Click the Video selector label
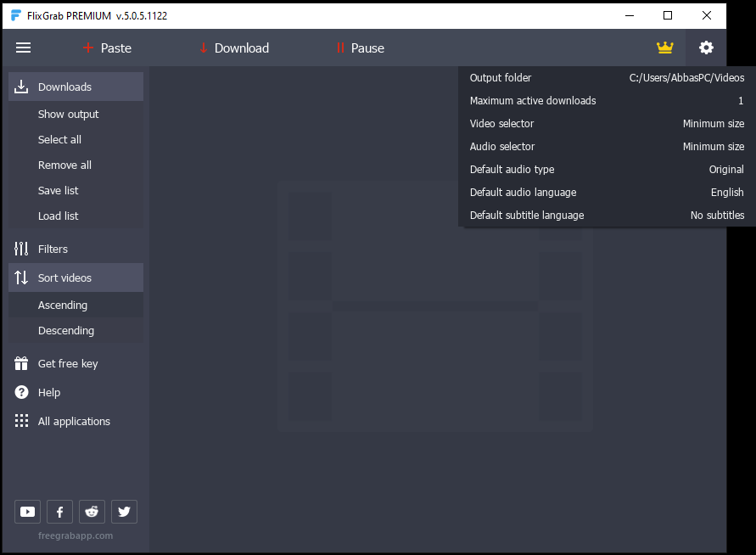 click(x=502, y=123)
